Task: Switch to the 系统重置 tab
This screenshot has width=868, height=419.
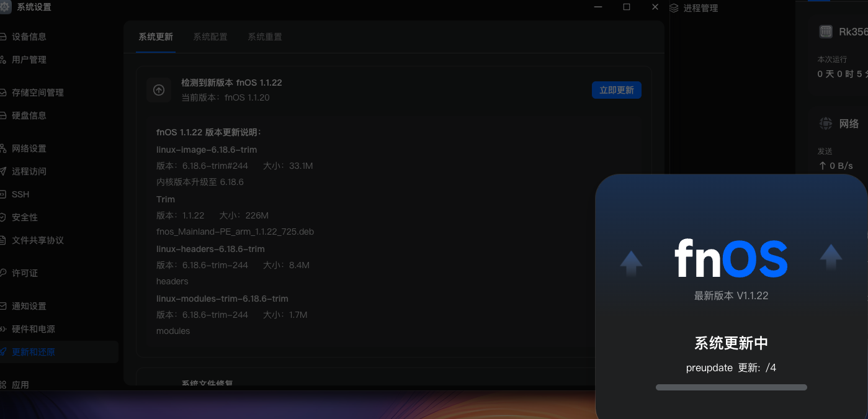Action: tap(265, 37)
